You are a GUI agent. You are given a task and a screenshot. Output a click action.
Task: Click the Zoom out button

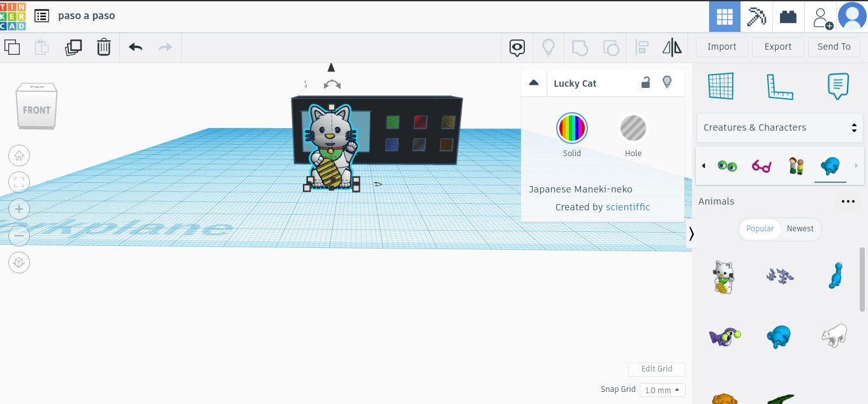pos(19,236)
